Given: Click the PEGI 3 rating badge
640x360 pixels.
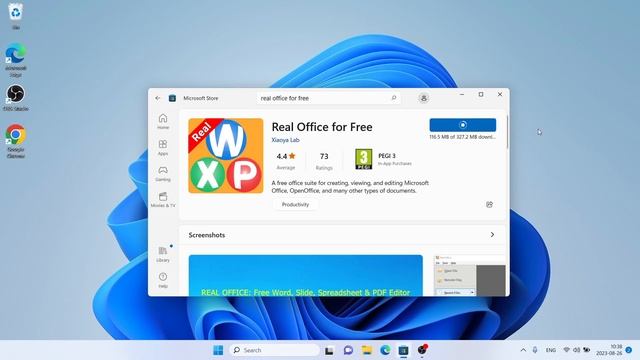Looking at the screenshot, I should click(x=364, y=159).
